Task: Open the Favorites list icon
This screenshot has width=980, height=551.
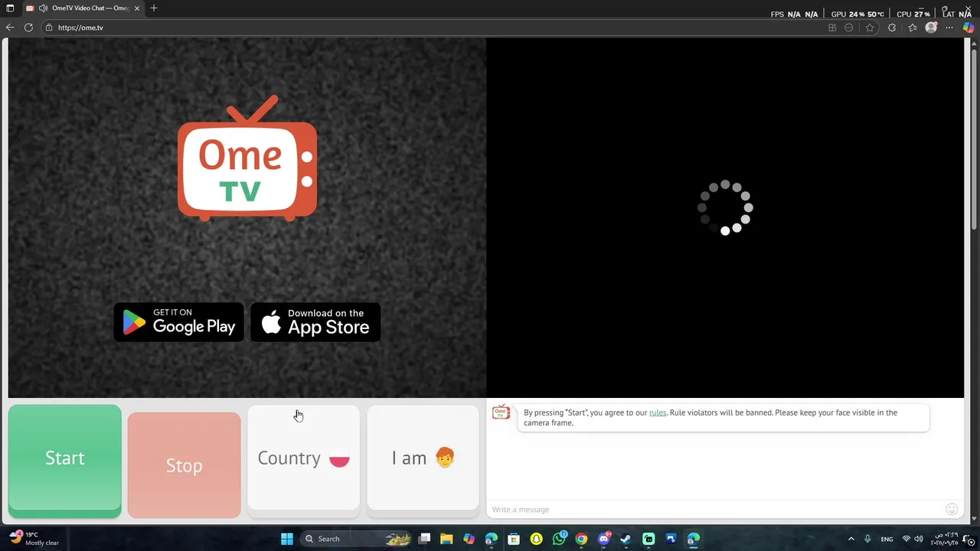Action: tap(912, 28)
